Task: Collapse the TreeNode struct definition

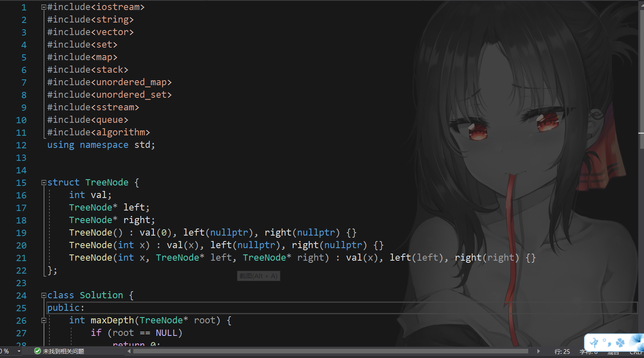Action: 43,182
